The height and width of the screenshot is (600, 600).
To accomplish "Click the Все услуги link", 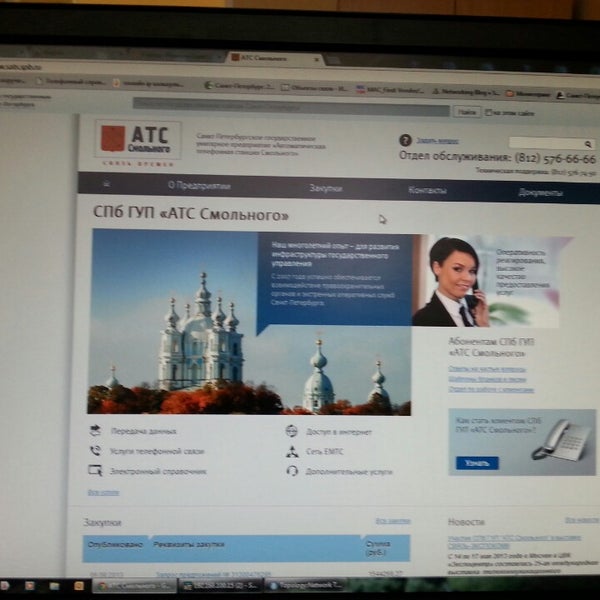I will (x=103, y=492).
